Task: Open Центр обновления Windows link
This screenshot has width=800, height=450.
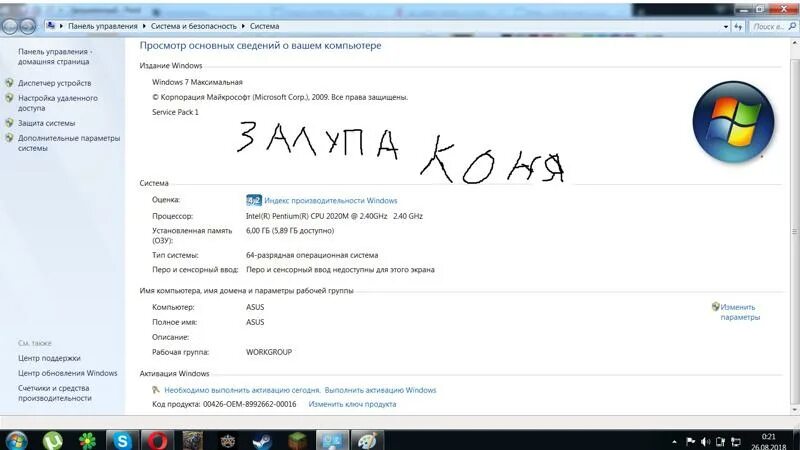Action: tap(67, 373)
